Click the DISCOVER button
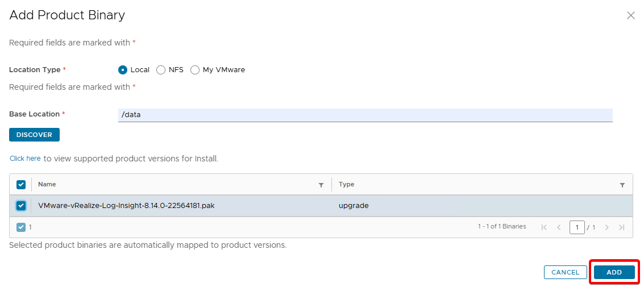This screenshot has width=644, height=291. pos(34,135)
